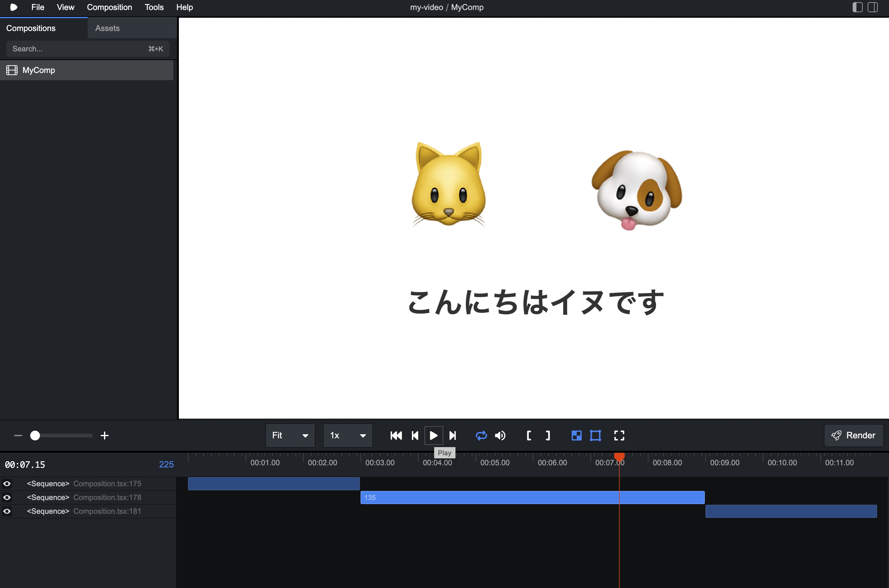Zoom out timeline with minus icon

[x=18, y=436]
